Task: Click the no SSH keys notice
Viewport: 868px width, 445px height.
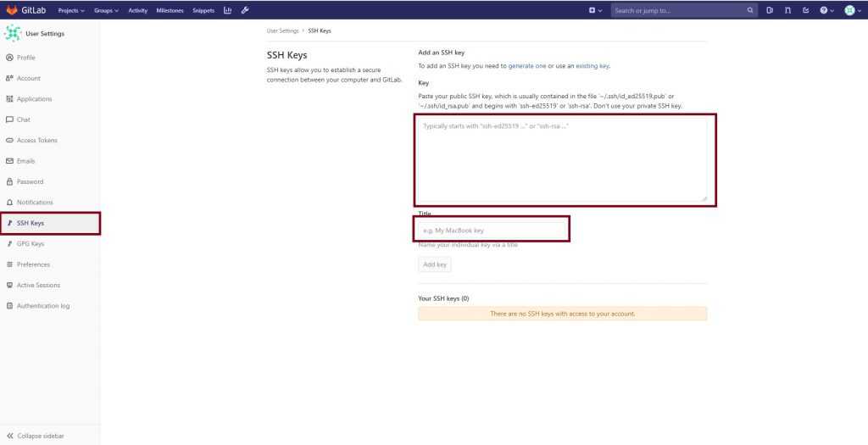Action: click(x=563, y=314)
